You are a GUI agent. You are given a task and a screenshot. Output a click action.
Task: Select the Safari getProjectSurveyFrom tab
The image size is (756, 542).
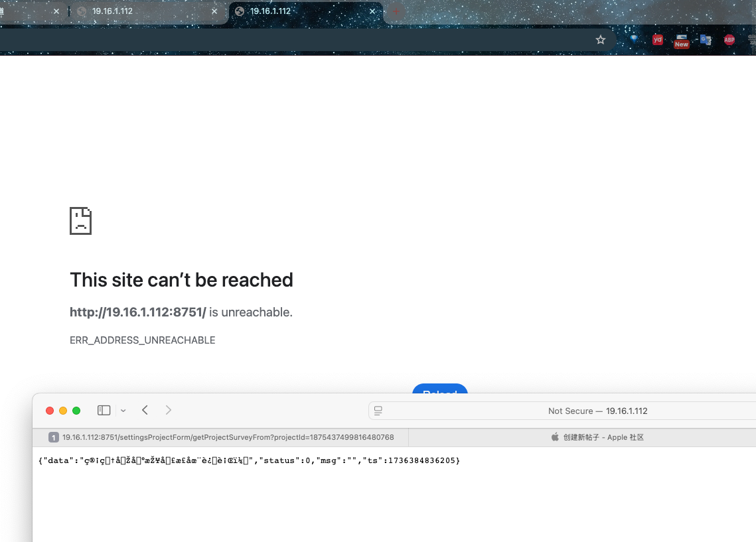click(x=220, y=437)
